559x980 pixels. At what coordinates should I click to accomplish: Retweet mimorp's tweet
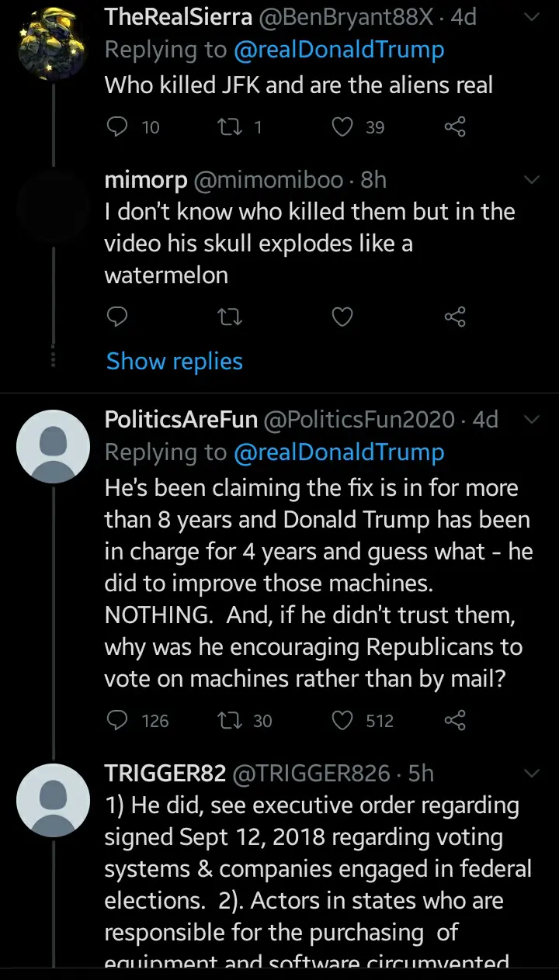[228, 317]
